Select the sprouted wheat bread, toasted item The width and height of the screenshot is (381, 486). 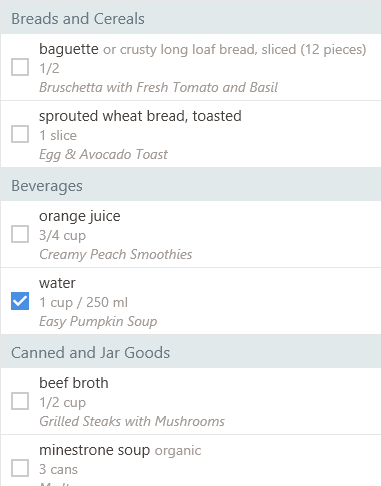click(140, 116)
